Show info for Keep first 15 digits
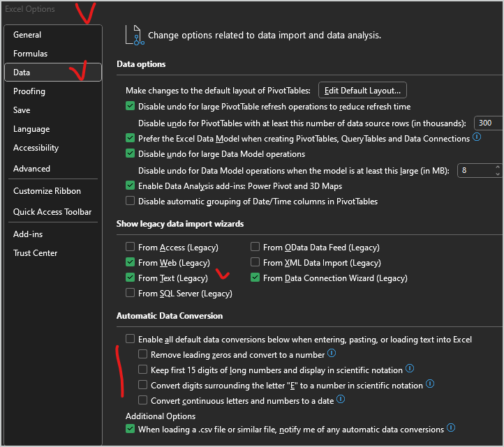The height and width of the screenshot is (447, 504). pyautogui.click(x=410, y=368)
